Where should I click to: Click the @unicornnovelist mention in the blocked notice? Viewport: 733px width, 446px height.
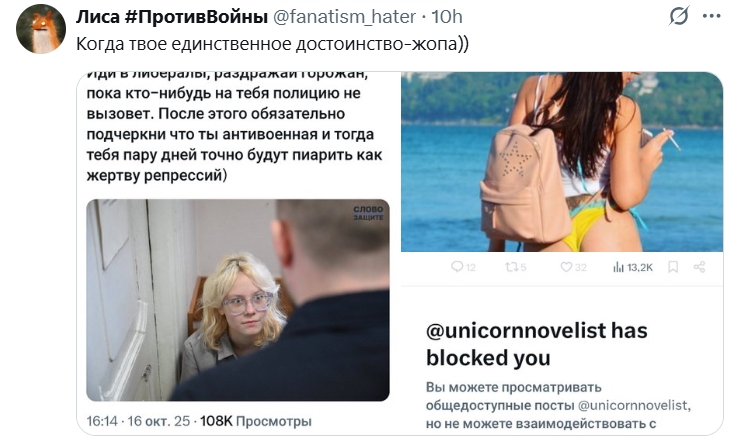coord(633,405)
